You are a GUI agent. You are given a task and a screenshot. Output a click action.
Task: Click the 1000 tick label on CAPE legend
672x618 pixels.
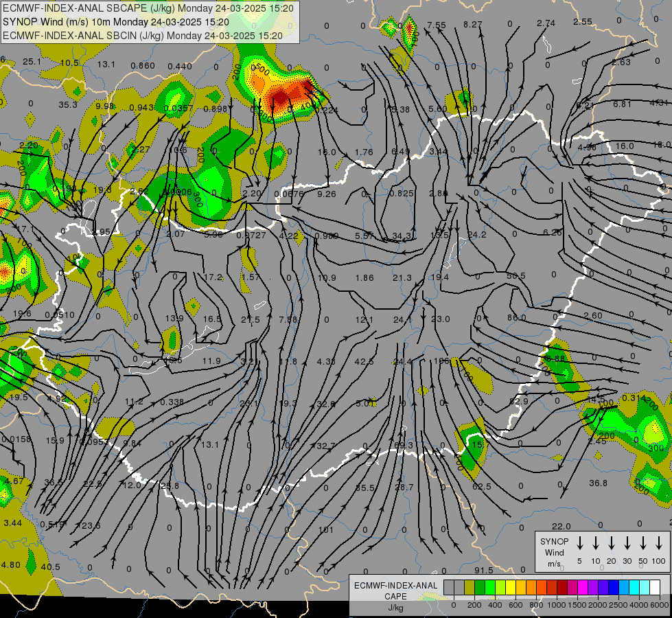(x=556, y=605)
